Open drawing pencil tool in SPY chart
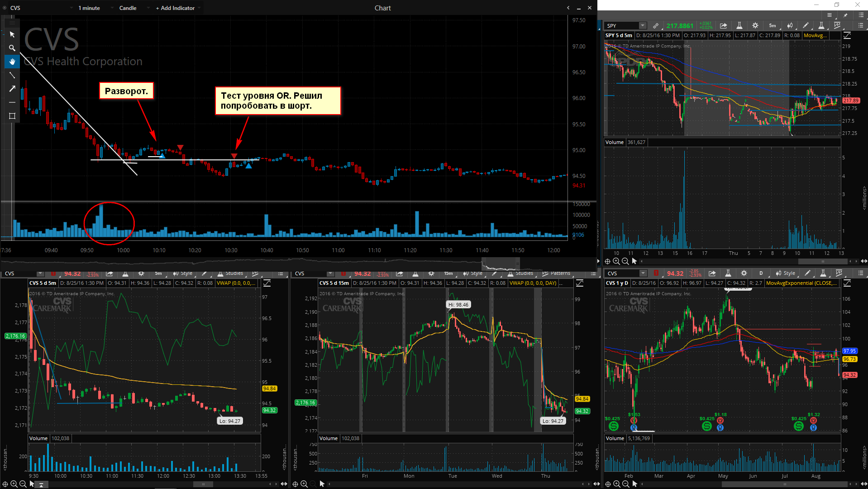 coord(806,25)
